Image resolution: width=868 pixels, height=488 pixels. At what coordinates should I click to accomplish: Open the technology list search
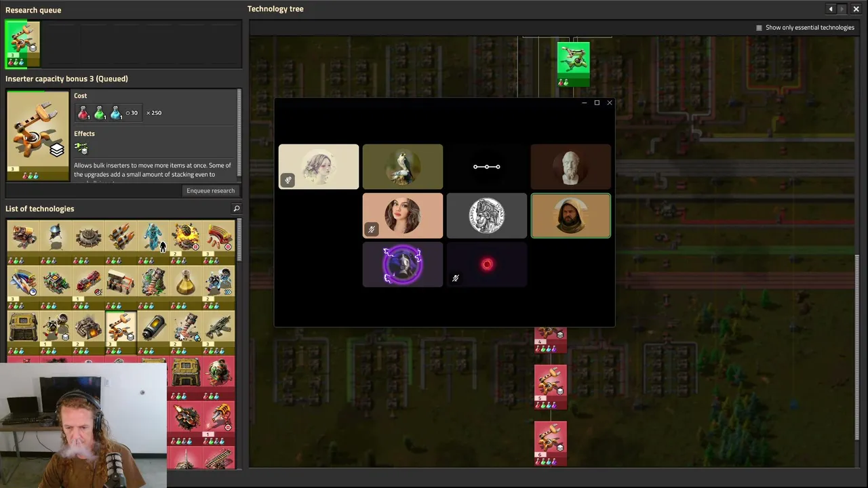coord(236,209)
